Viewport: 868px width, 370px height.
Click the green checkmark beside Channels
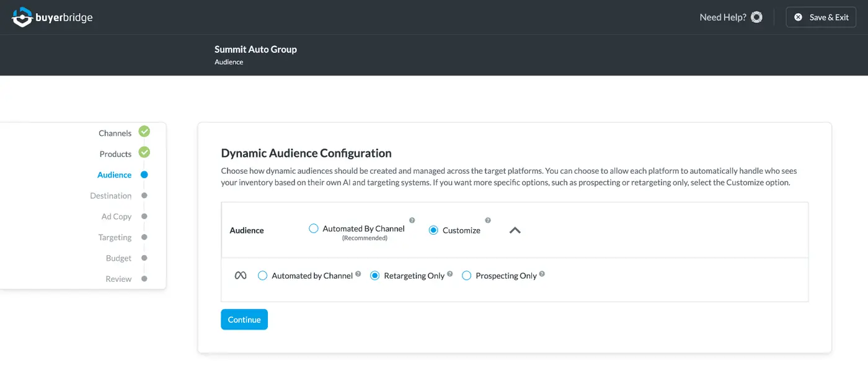click(x=144, y=132)
